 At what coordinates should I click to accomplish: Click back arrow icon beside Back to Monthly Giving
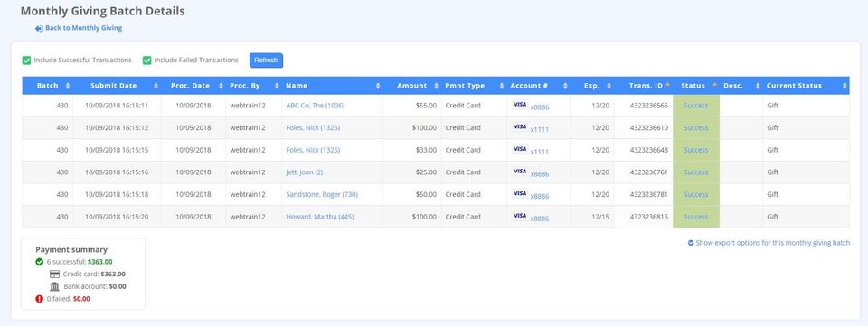39,28
